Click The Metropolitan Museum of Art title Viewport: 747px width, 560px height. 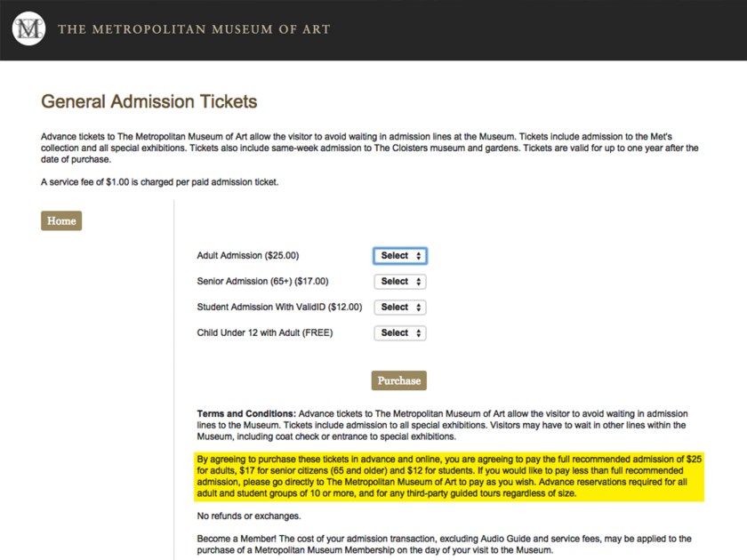[194, 29]
